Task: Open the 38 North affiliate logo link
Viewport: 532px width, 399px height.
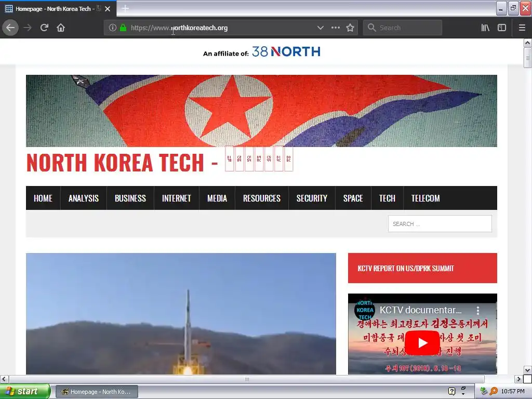Action: point(286,51)
